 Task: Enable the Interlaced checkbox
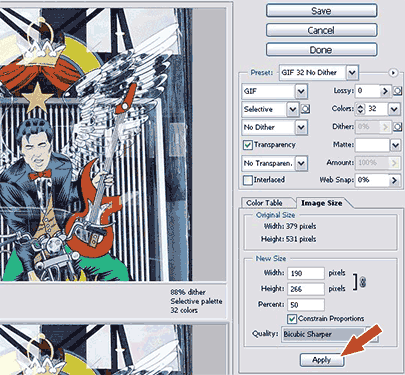248,180
